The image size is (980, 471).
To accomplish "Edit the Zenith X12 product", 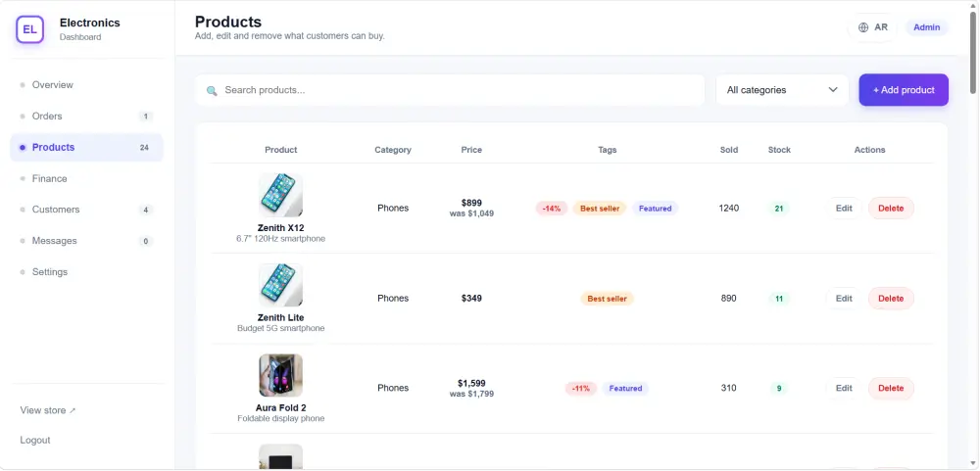I will point(844,208).
